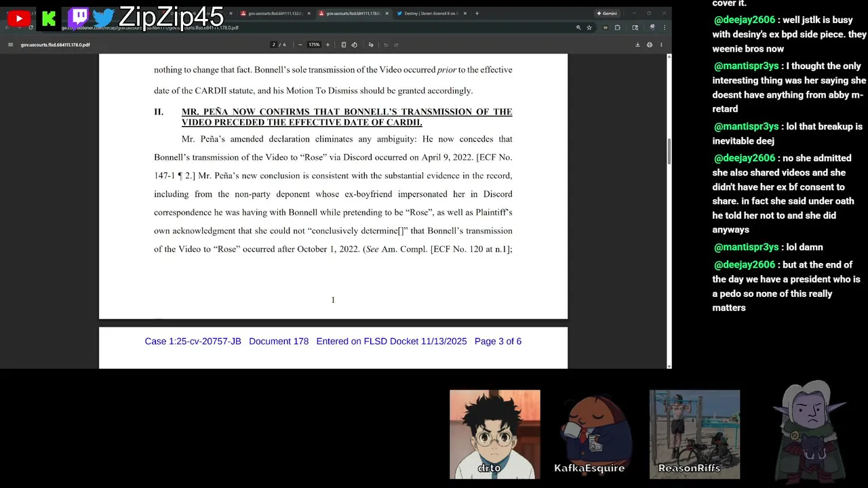Click @deejay2606 on the jstlk message
This screenshot has height=488, width=868.
744,20
